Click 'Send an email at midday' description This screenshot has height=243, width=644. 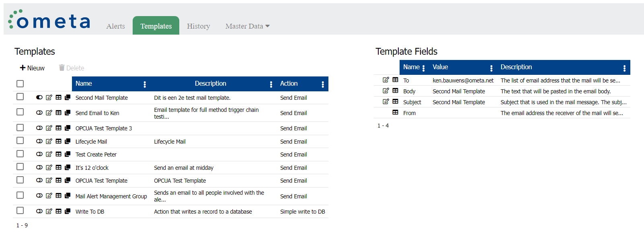pyautogui.click(x=184, y=168)
